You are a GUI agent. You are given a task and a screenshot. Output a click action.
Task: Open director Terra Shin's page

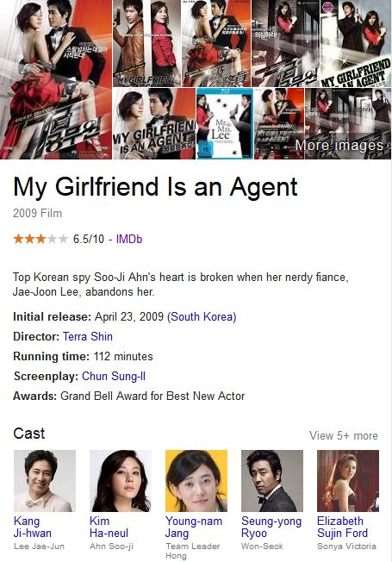tap(88, 336)
